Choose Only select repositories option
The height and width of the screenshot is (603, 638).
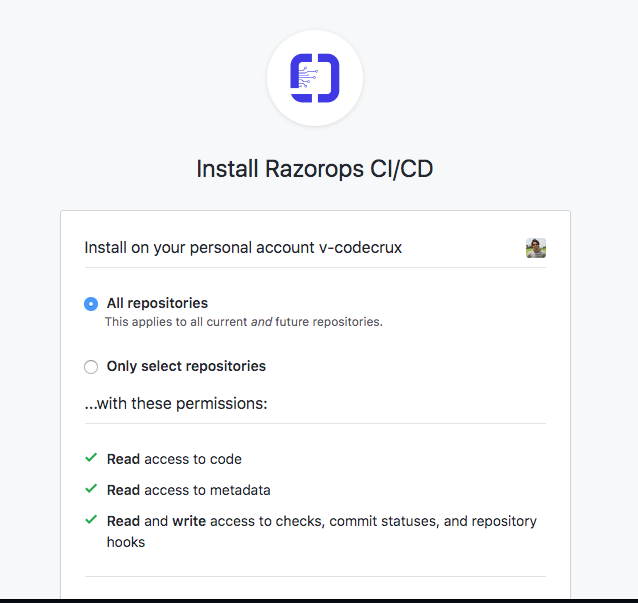click(x=91, y=367)
